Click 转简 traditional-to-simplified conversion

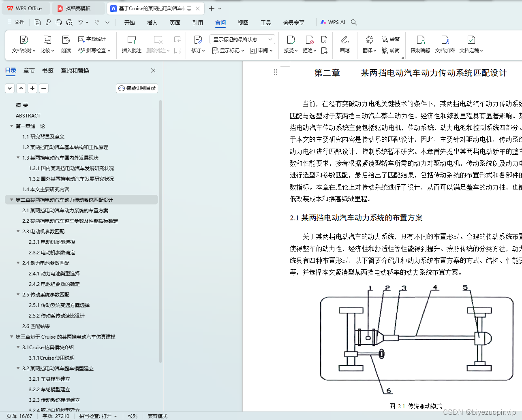[391, 51]
